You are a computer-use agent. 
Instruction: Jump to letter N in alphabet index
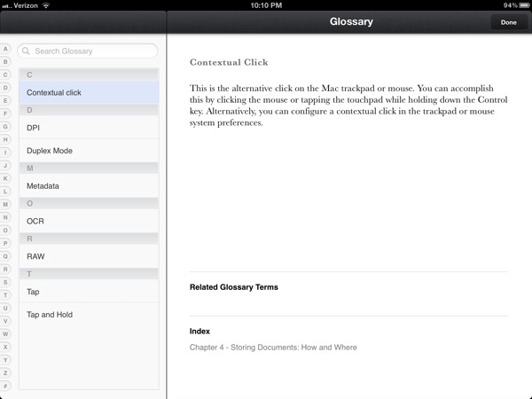click(5, 217)
